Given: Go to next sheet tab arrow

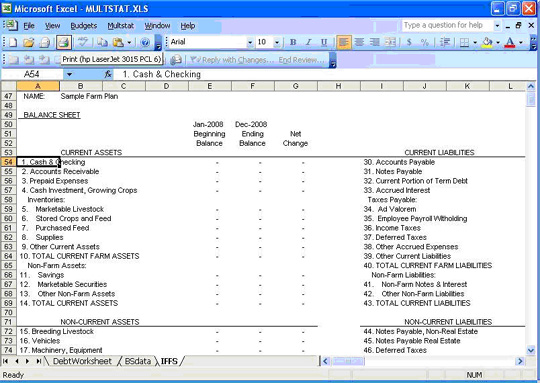Looking at the screenshot, I should click(28, 361).
